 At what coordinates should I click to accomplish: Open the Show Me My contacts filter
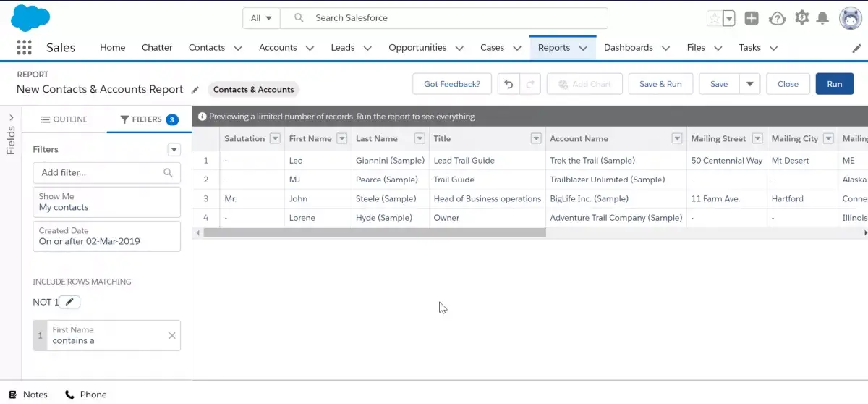tap(106, 202)
